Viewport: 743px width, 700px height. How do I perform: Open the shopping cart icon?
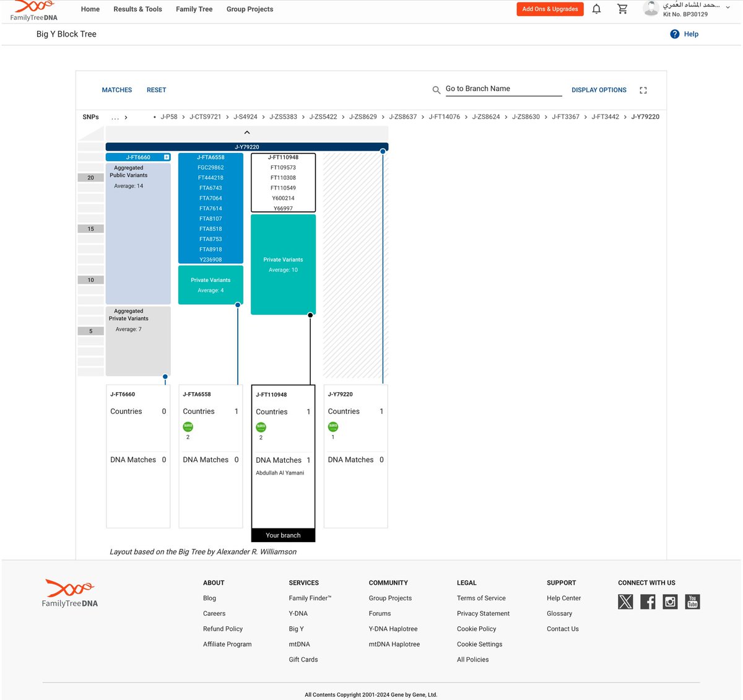(x=622, y=9)
